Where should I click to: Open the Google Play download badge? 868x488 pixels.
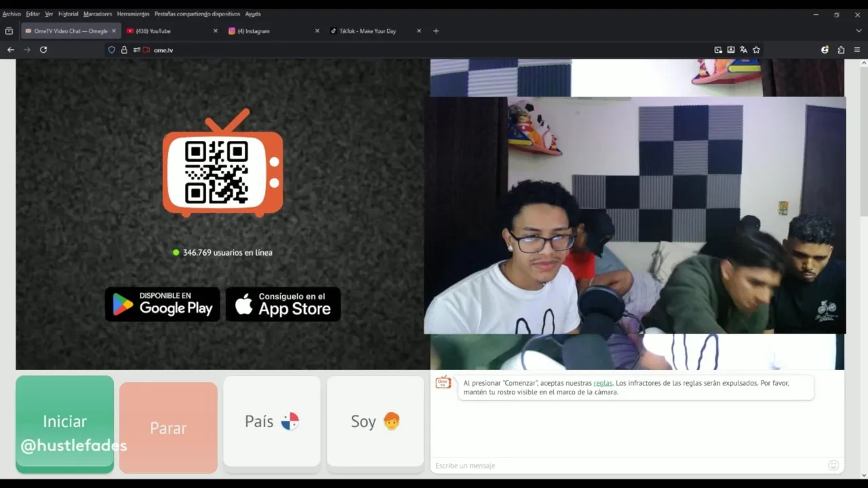pos(163,304)
